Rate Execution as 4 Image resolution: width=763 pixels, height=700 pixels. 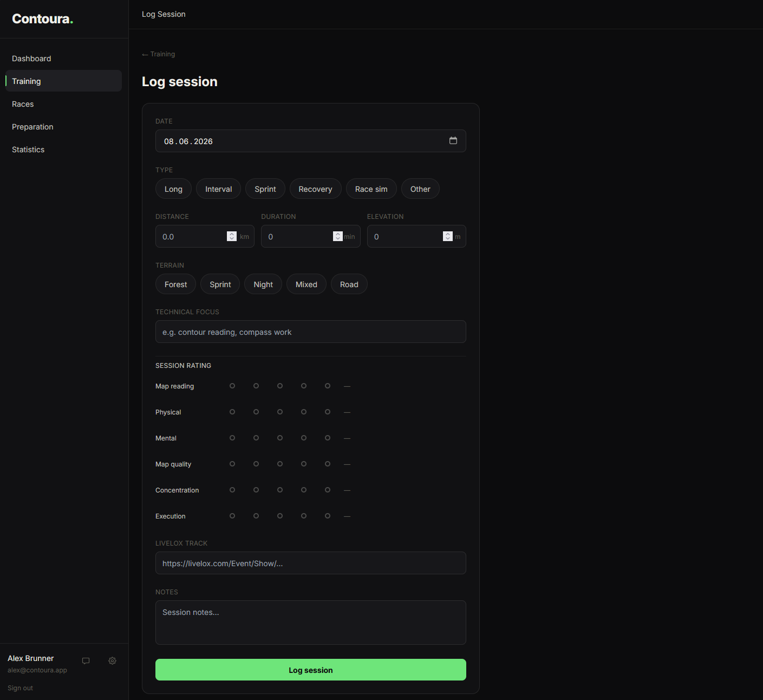[x=304, y=516]
